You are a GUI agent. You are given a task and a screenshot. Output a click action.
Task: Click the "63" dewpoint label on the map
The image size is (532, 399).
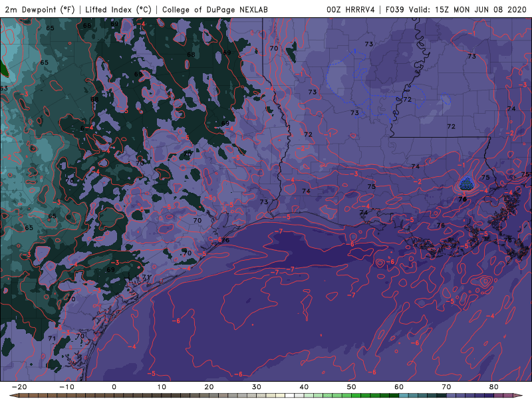tap(3, 88)
